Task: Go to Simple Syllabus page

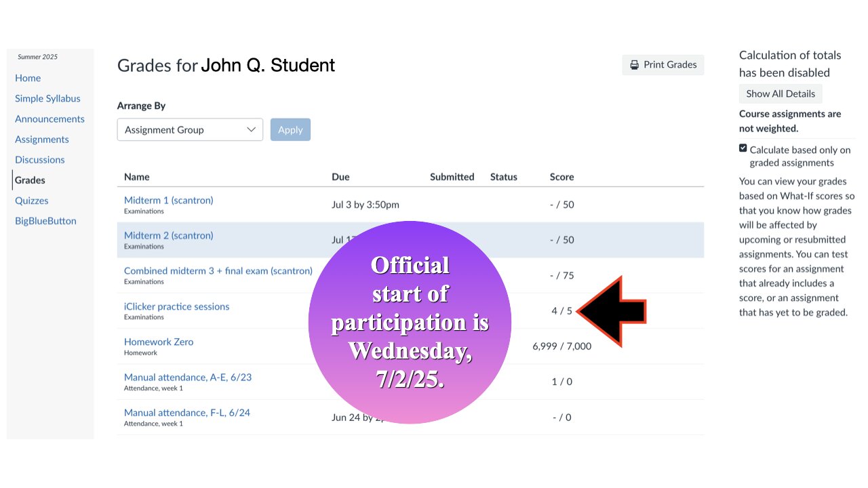Action: click(47, 98)
